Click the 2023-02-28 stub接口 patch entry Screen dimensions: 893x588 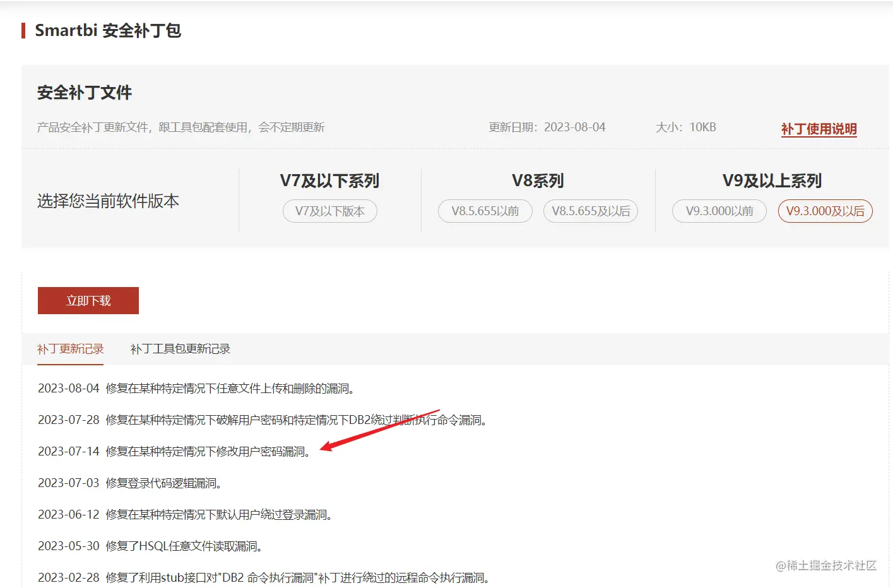pyautogui.click(x=264, y=578)
